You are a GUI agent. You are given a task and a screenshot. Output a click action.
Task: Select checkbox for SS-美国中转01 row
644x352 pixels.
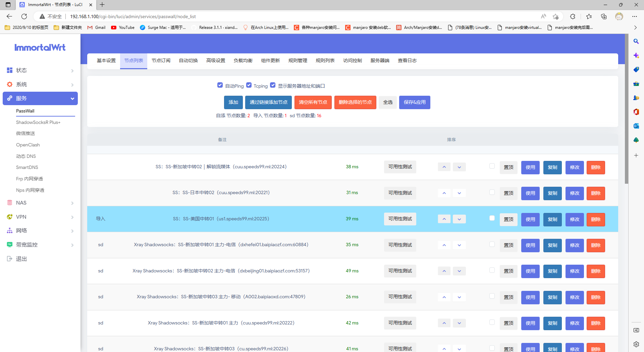click(x=492, y=218)
